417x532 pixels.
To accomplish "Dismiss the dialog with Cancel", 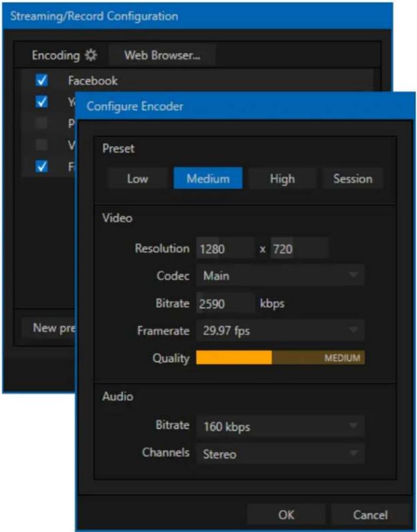I will tap(370, 514).
